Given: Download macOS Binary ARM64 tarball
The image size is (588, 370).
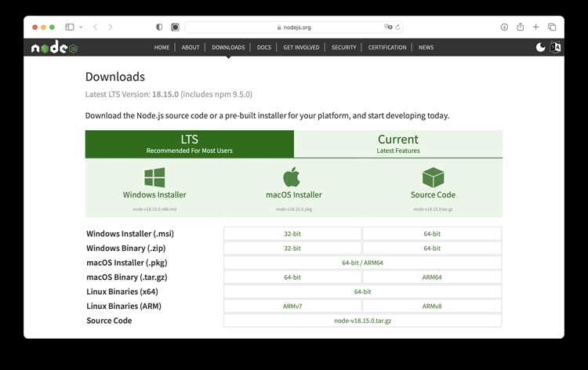Looking at the screenshot, I should tap(432, 277).
